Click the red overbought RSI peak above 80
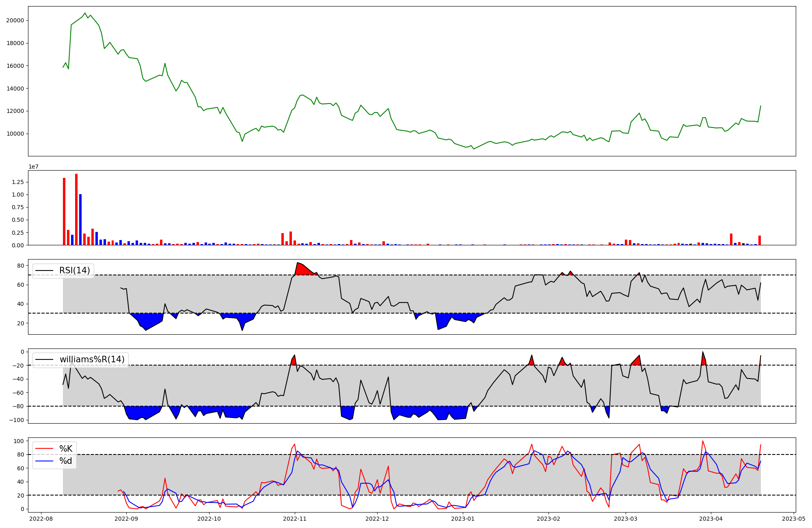Screen dimensions: 812x528 coord(301,269)
